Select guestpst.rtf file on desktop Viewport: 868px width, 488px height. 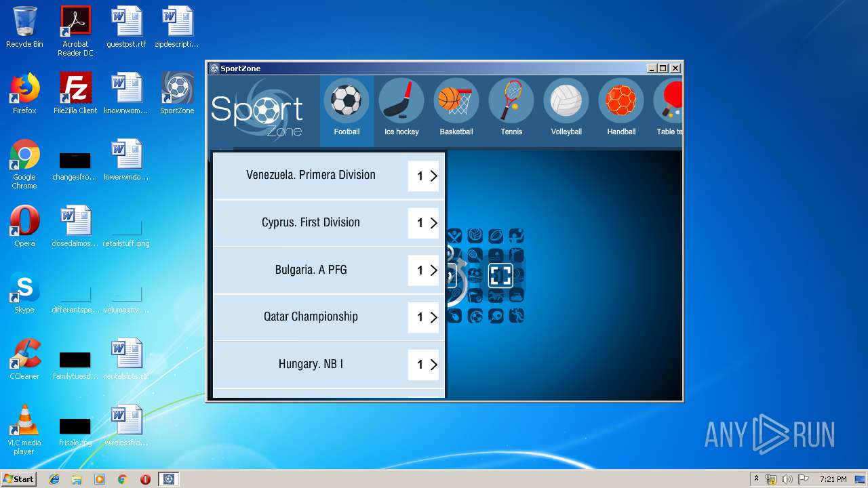coord(126,28)
